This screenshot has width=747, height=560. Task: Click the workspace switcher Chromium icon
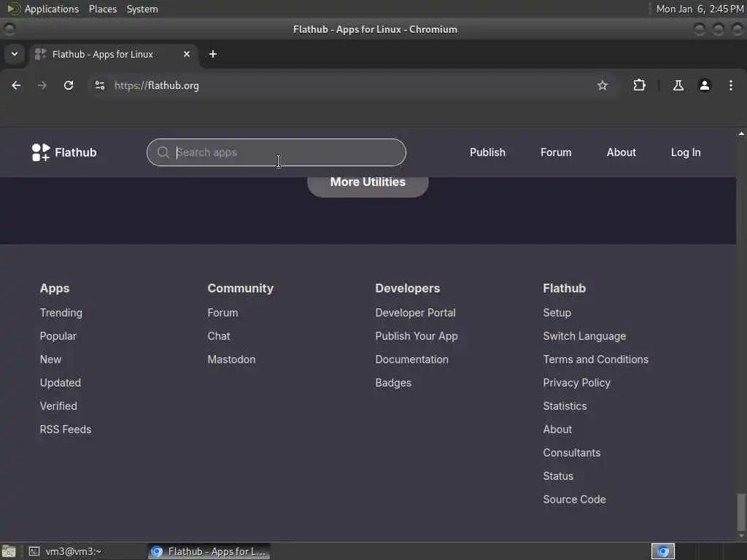(663, 551)
